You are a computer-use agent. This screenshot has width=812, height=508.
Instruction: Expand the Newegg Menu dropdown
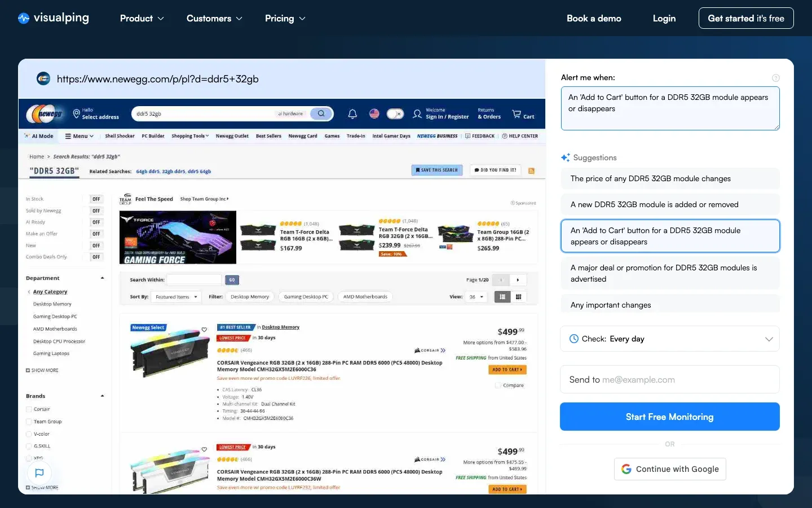(80, 136)
